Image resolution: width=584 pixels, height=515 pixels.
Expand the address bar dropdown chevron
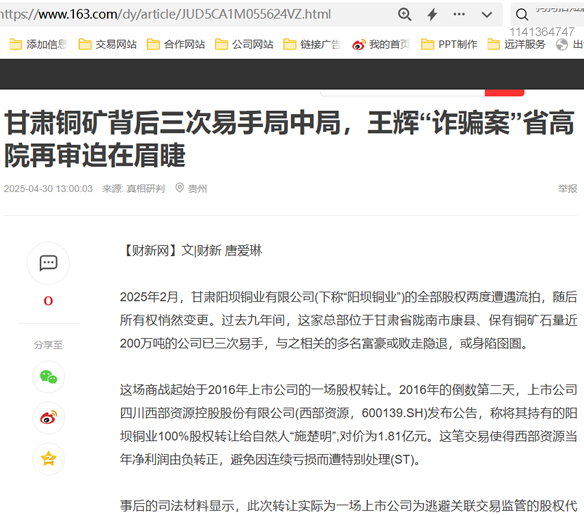(x=487, y=15)
